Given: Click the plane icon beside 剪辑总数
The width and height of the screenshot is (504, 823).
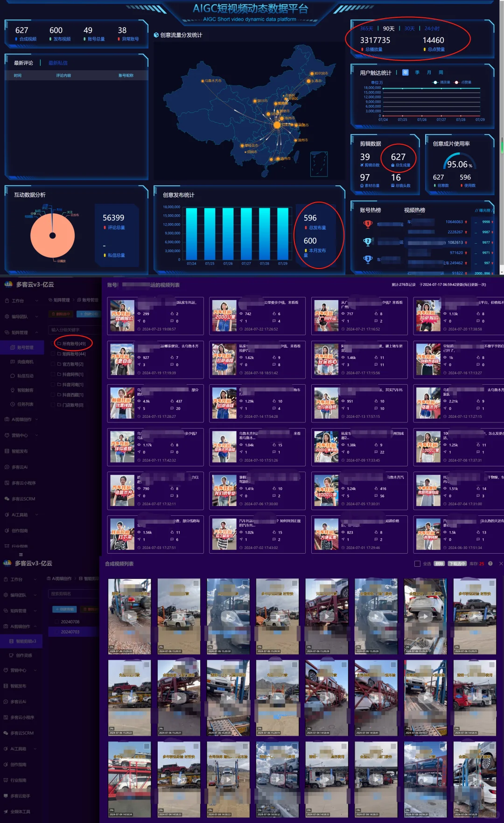Looking at the screenshot, I should [x=362, y=165].
